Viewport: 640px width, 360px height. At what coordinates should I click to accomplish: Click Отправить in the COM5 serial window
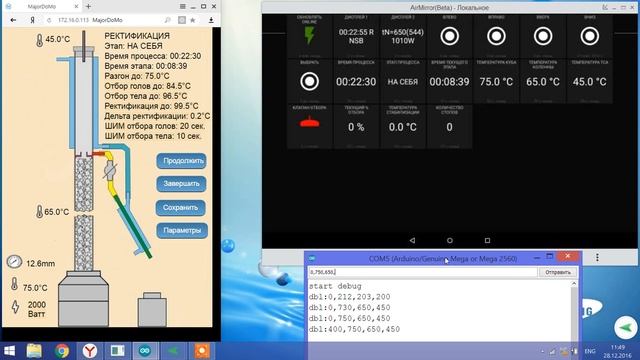point(558,272)
